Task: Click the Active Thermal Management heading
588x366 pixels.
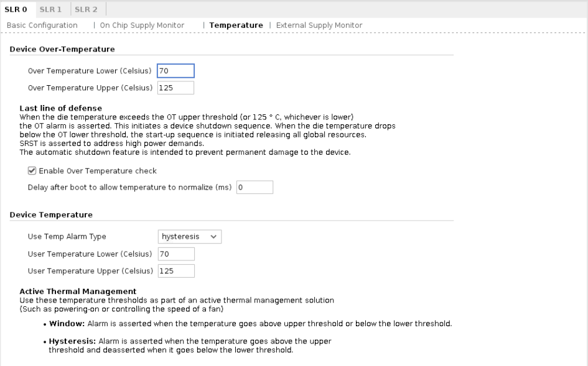Action: pyautogui.click(x=78, y=291)
